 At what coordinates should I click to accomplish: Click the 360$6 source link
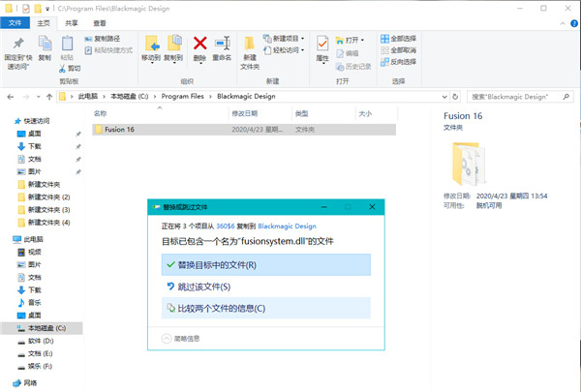226,226
